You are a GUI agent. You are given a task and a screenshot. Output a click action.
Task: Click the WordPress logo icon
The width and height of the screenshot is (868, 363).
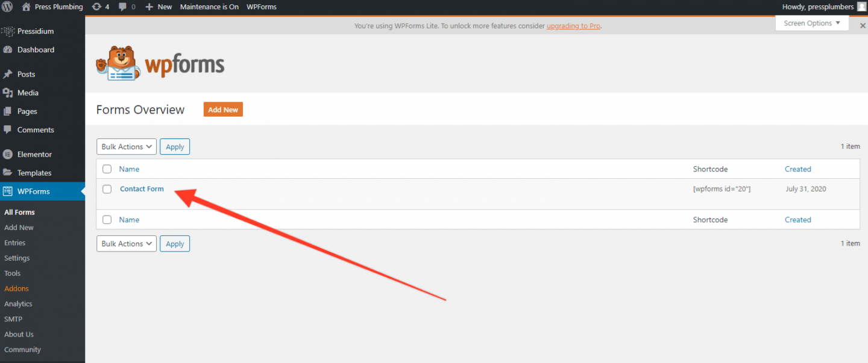pyautogui.click(x=7, y=7)
